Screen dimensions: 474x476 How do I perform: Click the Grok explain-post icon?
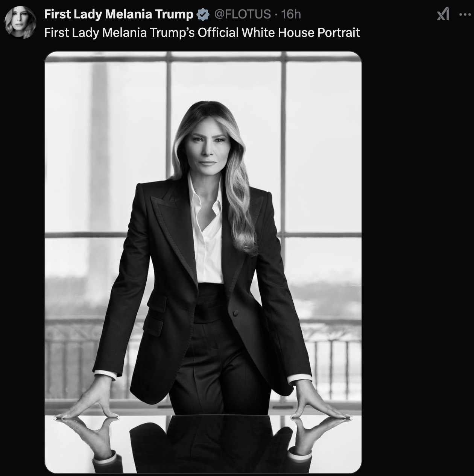[x=443, y=15]
